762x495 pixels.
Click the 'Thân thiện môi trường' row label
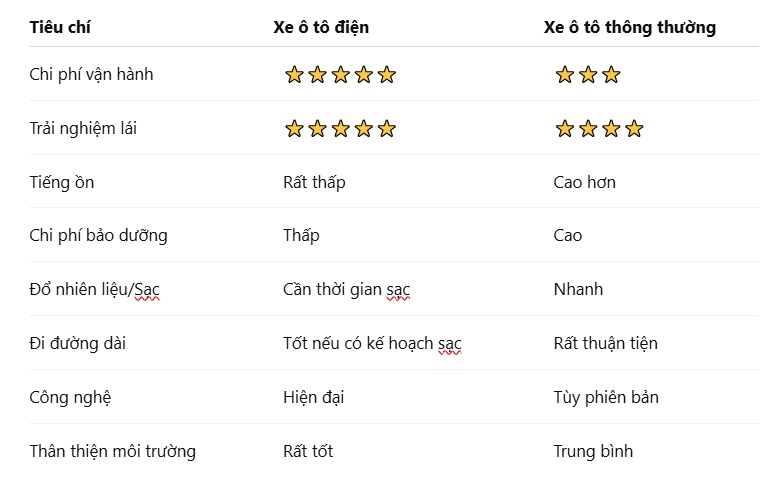(113, 451)
